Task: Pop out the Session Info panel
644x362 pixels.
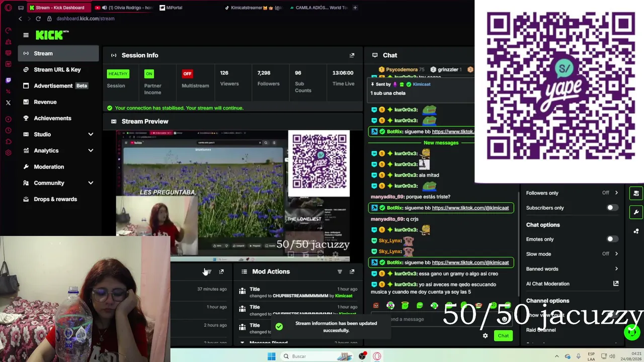Action: tap(352, 55)
